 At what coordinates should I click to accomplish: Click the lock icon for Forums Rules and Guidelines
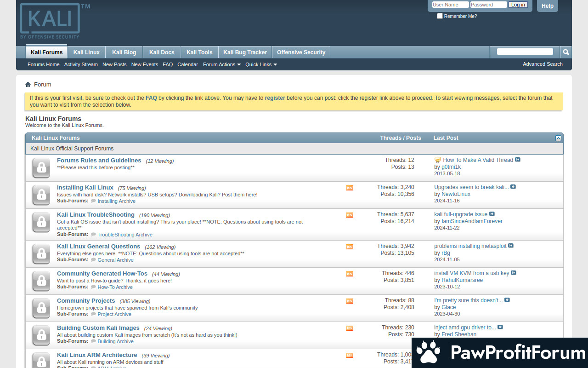click(x=41, y=168)
